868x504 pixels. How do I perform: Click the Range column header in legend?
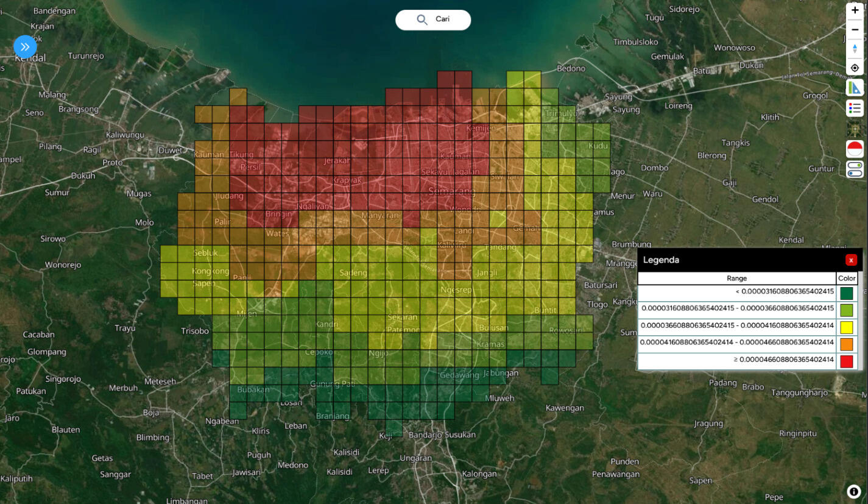click(x=736, y=279)
